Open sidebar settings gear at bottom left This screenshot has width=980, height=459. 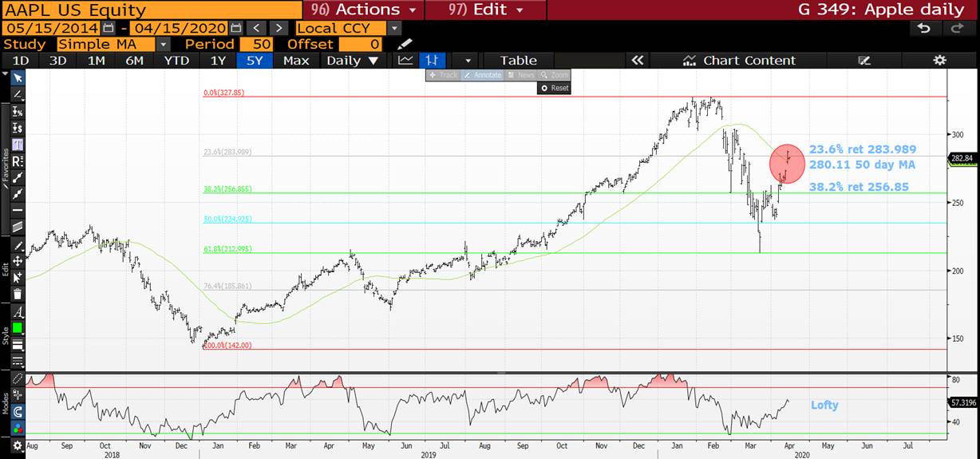(x=18, y=446)
